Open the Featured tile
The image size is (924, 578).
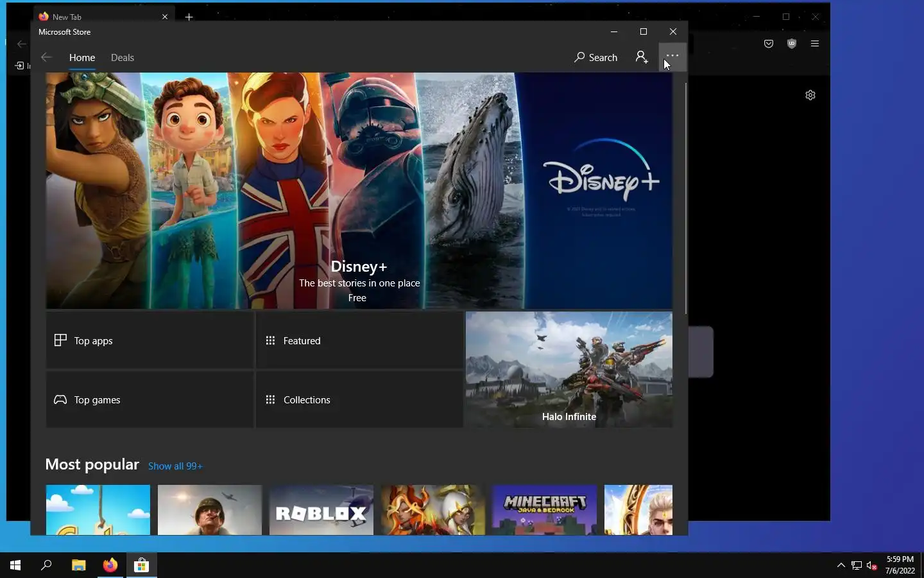pos(359,340)
